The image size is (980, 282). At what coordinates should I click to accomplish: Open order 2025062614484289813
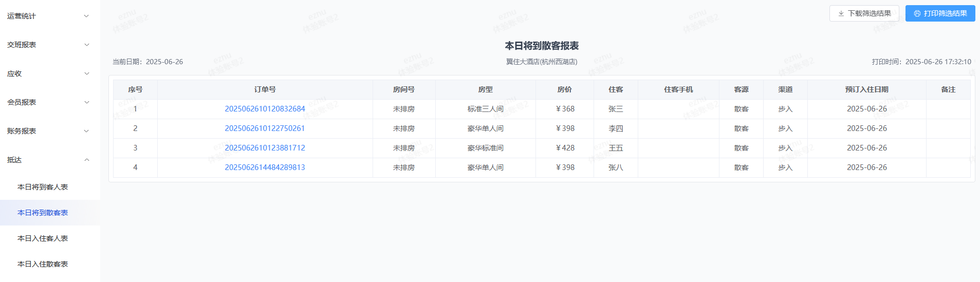(x=265, y=167)
